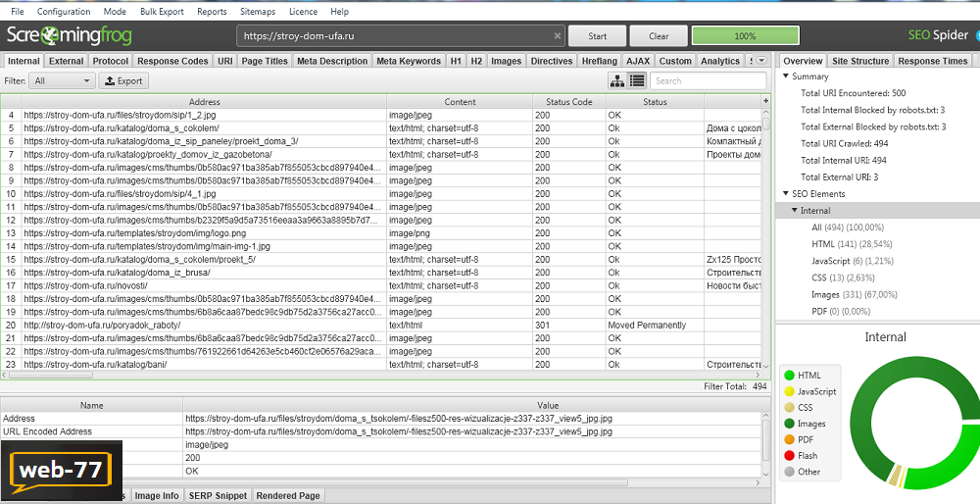
Task: Open the Response Times tab
Action: tap(932, 61)
